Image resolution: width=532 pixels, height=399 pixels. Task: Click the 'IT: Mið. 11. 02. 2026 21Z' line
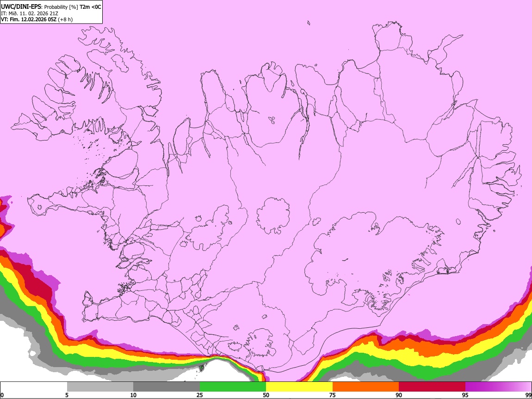coord(30,13)
